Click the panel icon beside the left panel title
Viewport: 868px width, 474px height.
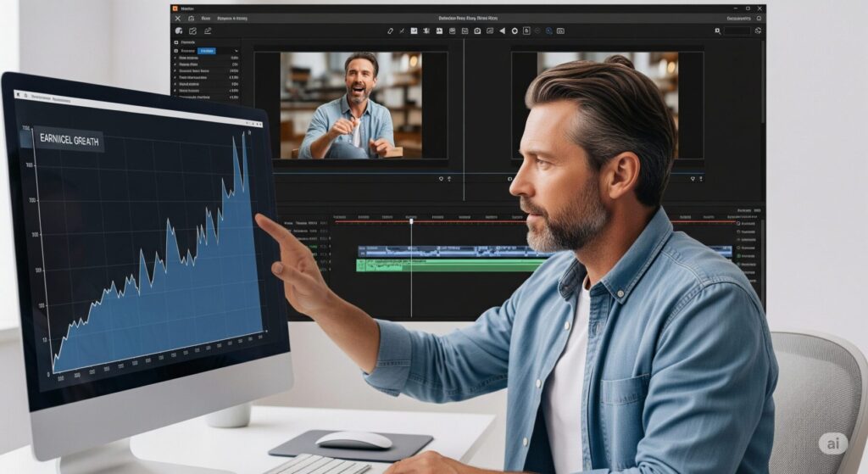tap(176, 42)
